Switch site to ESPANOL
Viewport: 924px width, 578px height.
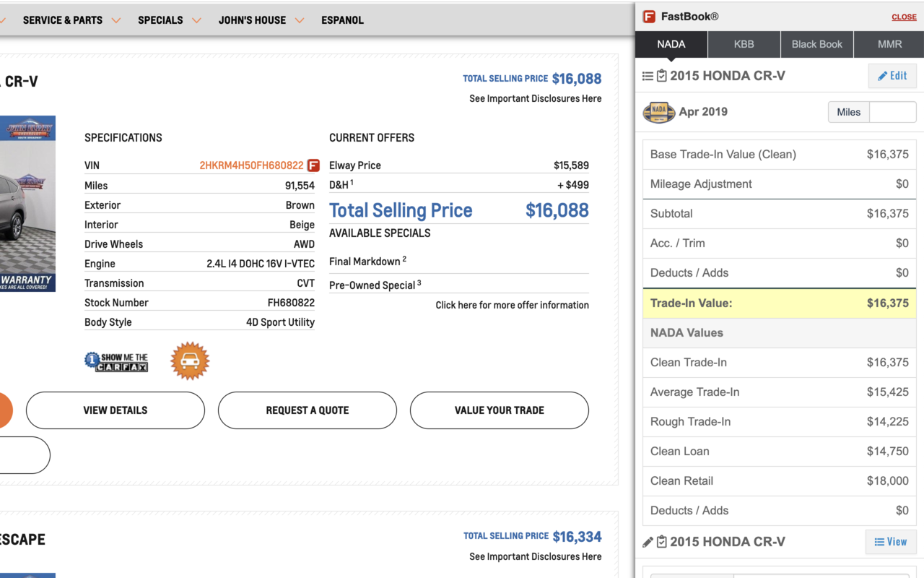pos(342,20)
